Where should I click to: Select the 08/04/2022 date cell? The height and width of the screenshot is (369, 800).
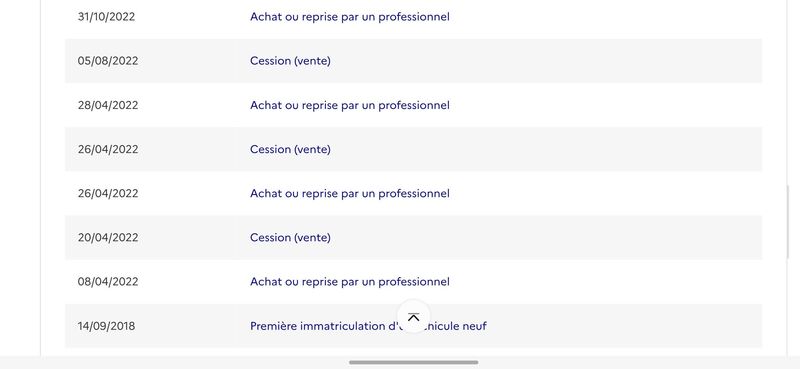108,282
